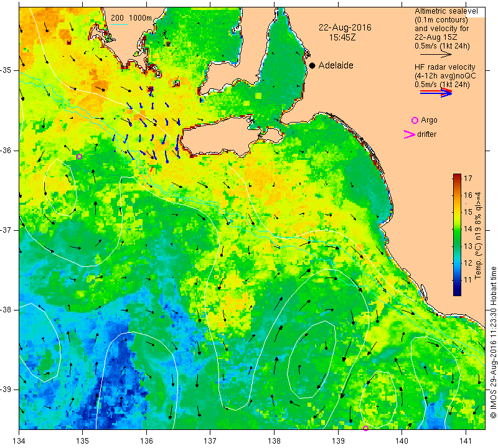Click the temperature color bar at 17 degrees
The image size is (498, 448).
point(457,178)
